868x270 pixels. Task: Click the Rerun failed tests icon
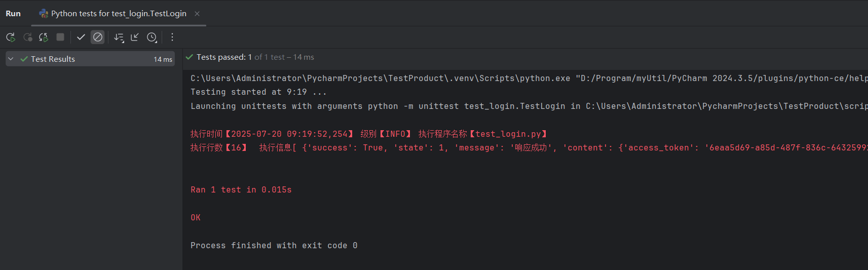pyautogui.click(x=27, y=37)
